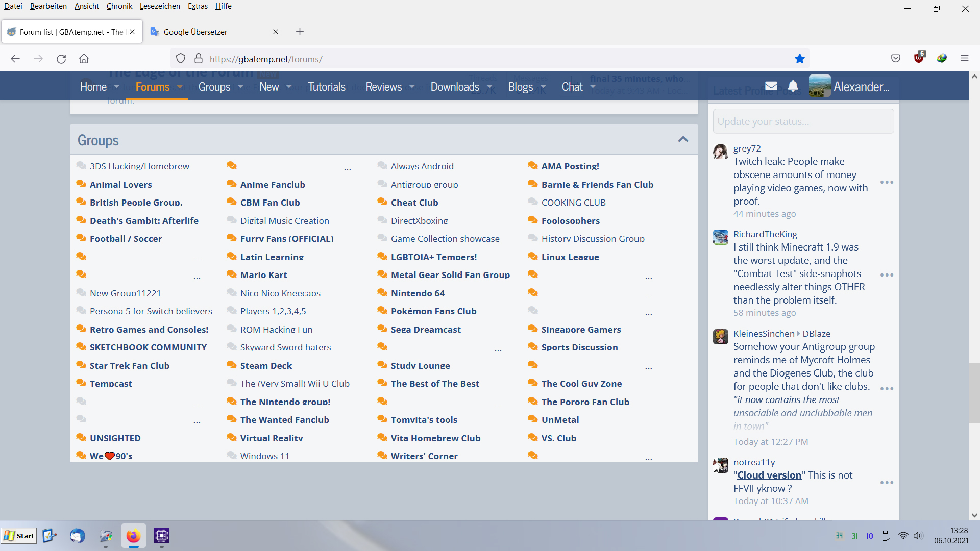Open the Wi-Fi tray icon

[x=903, y=536]
